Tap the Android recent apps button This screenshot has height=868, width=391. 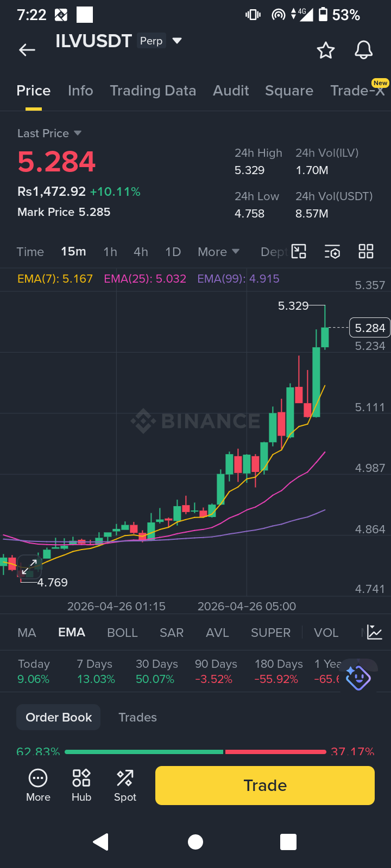coord(288,842)
